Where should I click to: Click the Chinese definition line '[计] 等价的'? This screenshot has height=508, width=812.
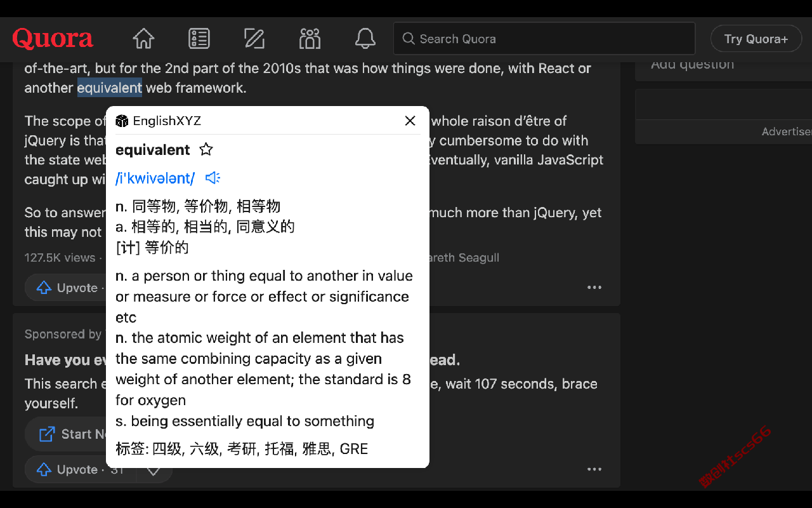coord(152,247)
